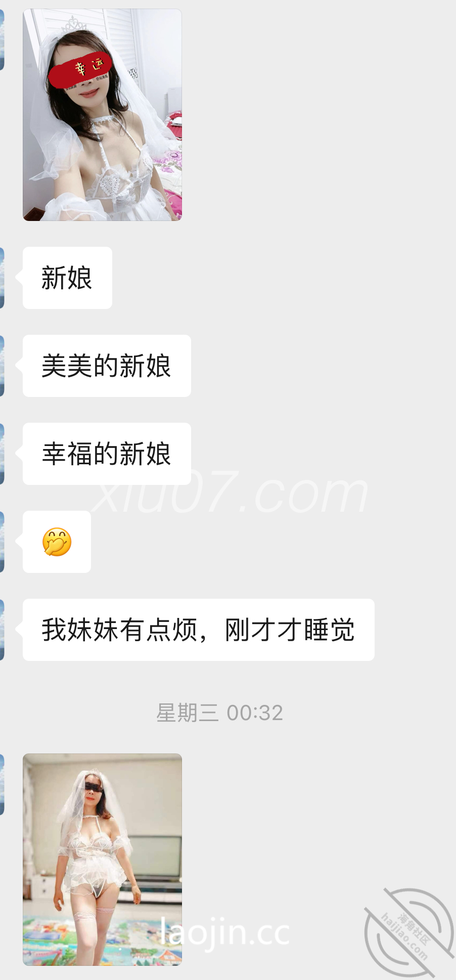
Task: Tap the sender avatar beside the emoji message
Action: pos(2,542)
